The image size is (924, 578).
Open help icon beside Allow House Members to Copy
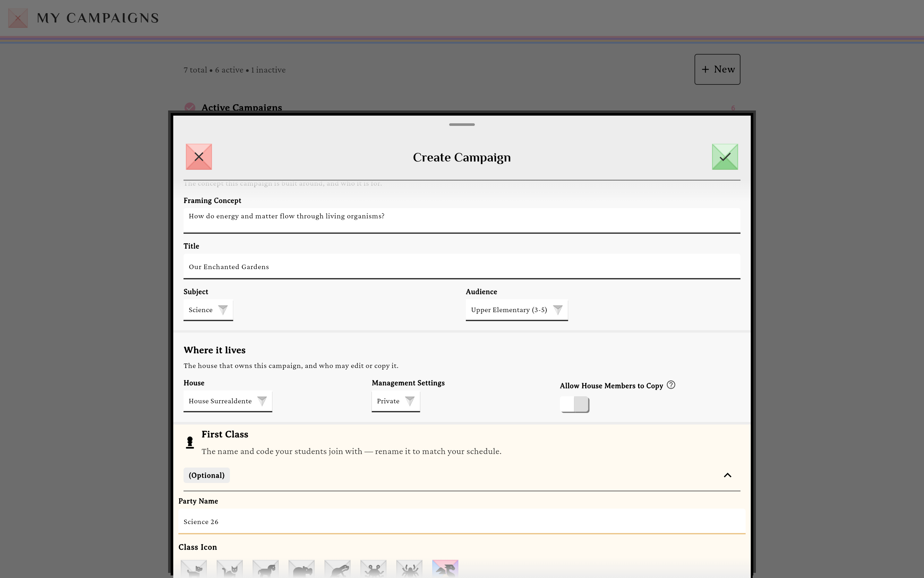[671, 385]
